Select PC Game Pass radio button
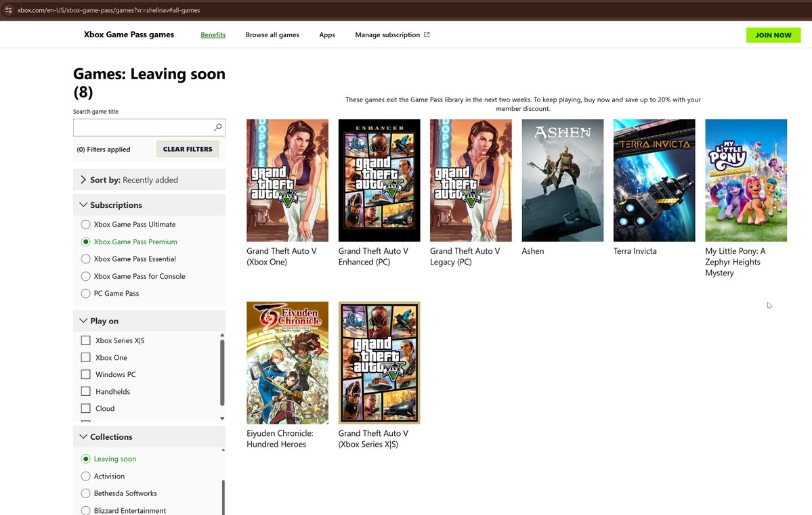Image resolution: width=812 pixels, height=515 pixels. pyautogui.click(x=85, y=293)
